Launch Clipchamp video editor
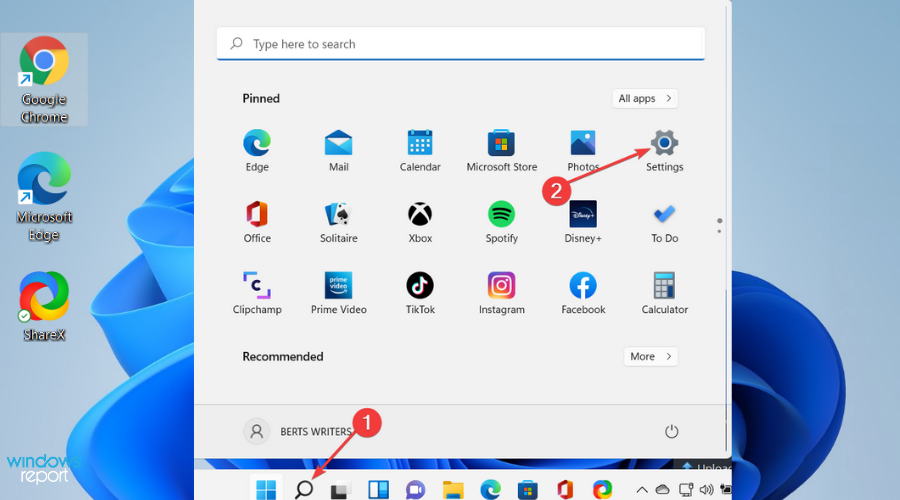900x500 pixels. pyautogui.click(x=257, y=293)
